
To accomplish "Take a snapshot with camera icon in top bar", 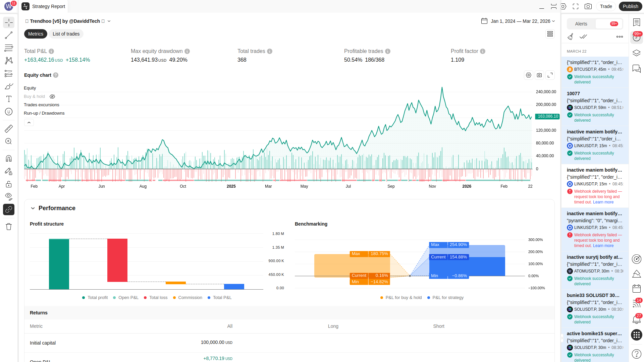I will click(x=588, y=6).
